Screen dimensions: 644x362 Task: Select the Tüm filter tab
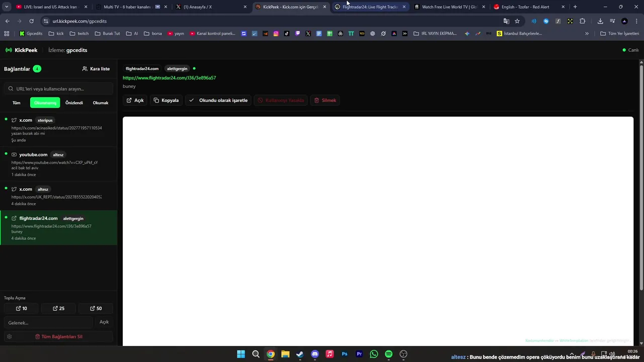(17, 103)
